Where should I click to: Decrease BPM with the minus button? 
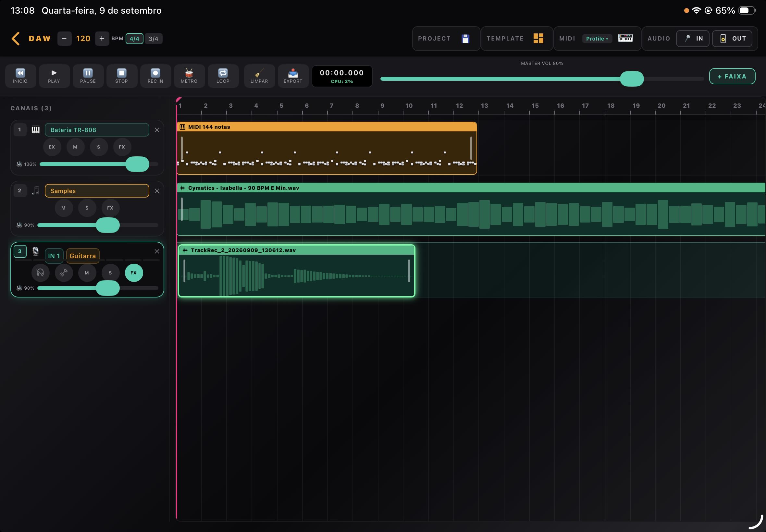click(x=64, y=39)
